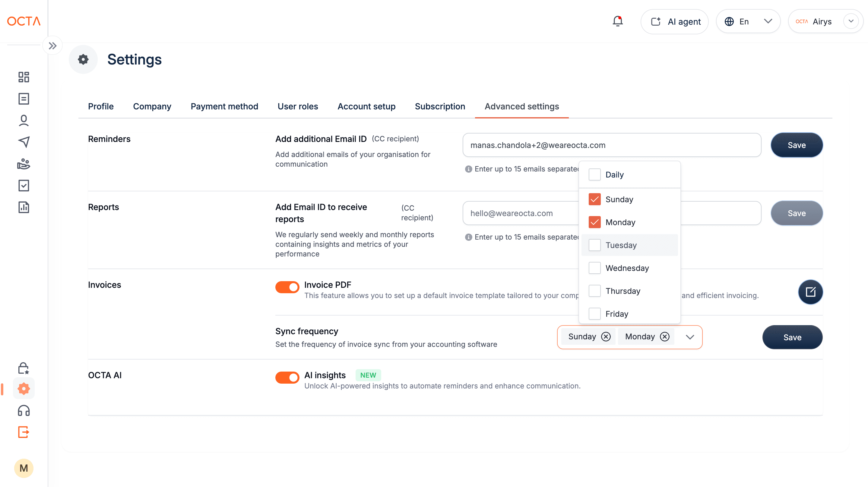Click the orange settings gear in sidebar
868x487 pixels.
tap(24, 389)
